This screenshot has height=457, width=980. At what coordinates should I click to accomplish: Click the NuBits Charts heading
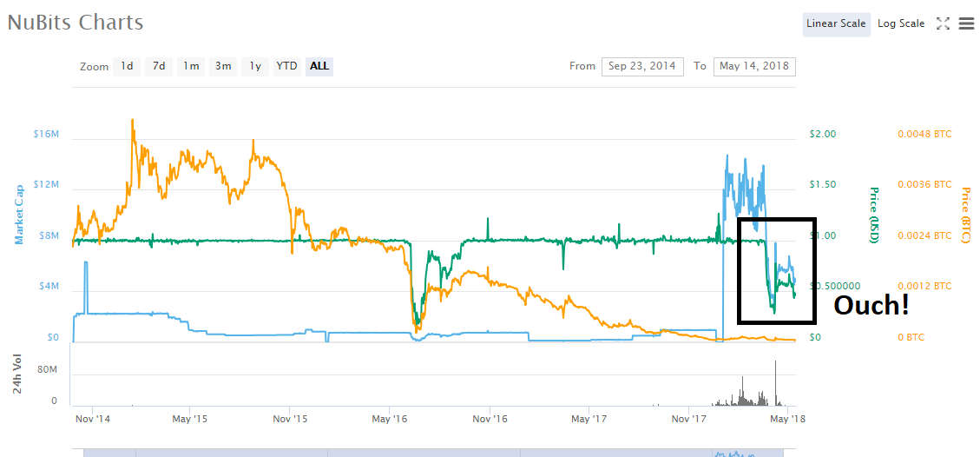point(76,23)
